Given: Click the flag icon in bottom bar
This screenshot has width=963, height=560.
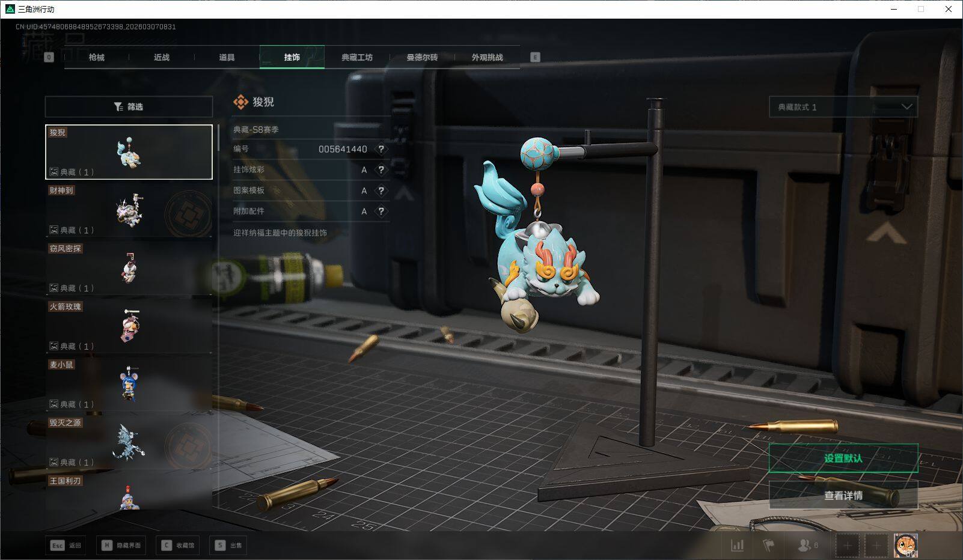Looking at the screenshot, I should pyautogui.click(x=768, y=546).
